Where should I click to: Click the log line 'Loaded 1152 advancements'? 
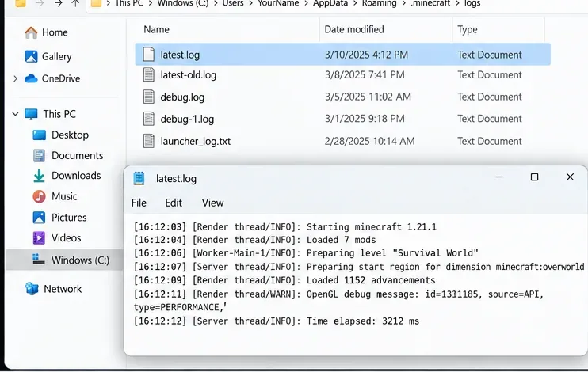click(x=284, y=280)
